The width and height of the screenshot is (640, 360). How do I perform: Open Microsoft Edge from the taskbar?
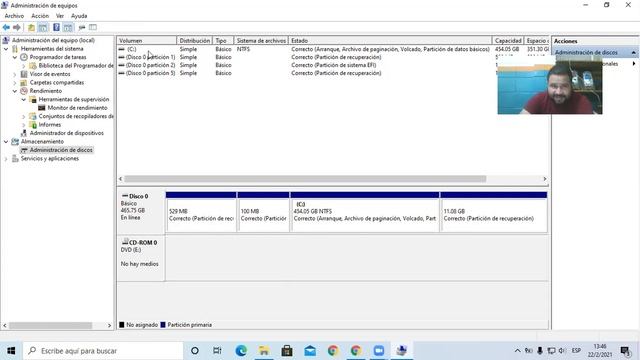[241, 351]
